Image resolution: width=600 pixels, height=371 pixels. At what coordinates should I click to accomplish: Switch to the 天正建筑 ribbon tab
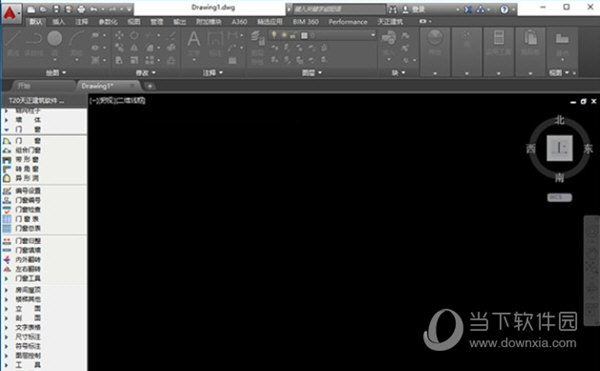pos(390,22)
